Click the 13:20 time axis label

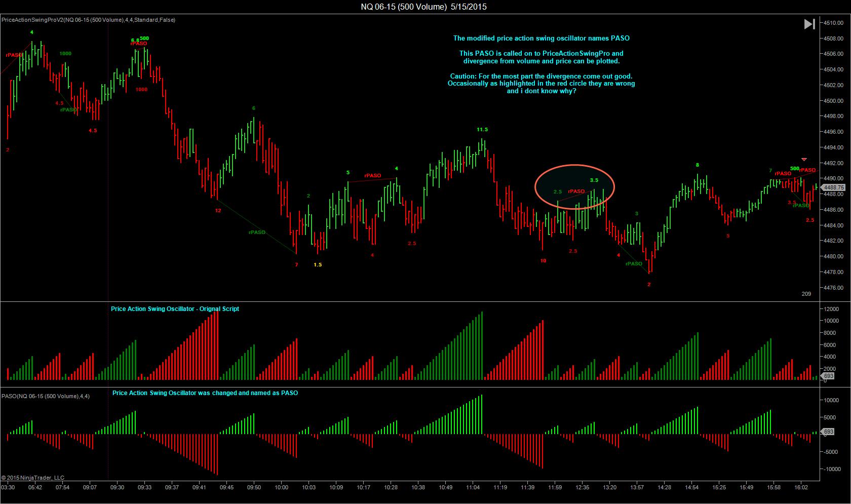pyautogui.click(x=609, y=487)
